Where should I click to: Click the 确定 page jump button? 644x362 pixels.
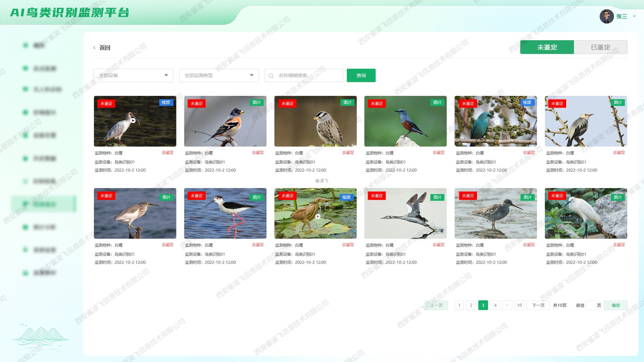click(615, 305)
